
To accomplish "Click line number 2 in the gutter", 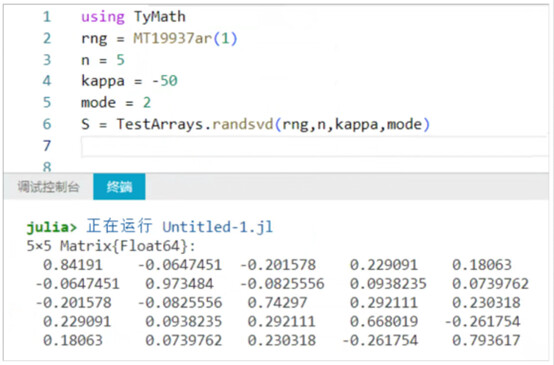I will click(47, 38).
